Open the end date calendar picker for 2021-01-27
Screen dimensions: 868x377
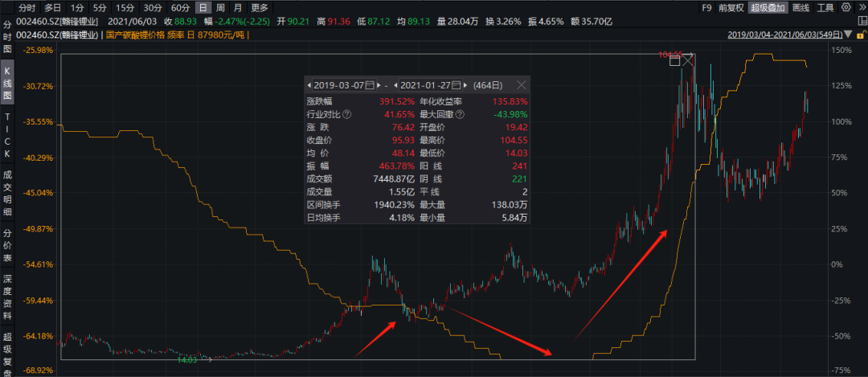tap(457, 85)
